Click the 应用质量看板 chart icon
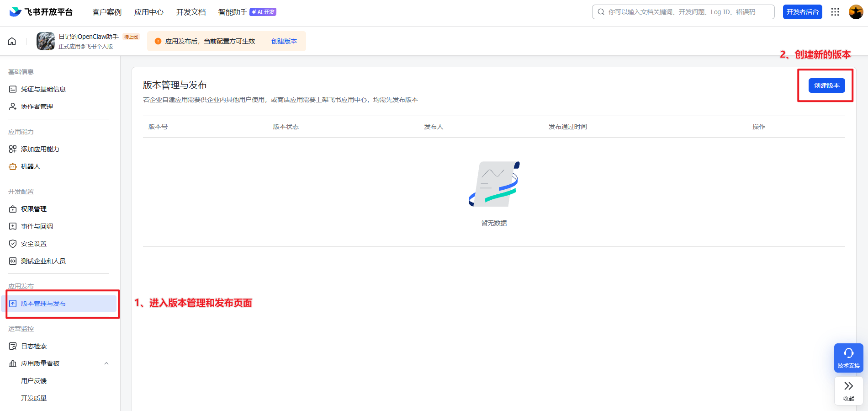The height and width of the screenshot is (411, 868). click(x=13, y=363)
